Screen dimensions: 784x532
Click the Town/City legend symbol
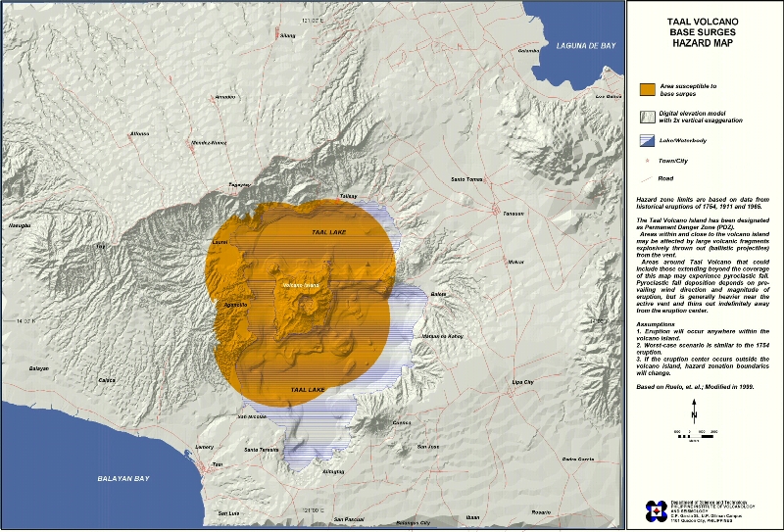[x=647, y=160]
